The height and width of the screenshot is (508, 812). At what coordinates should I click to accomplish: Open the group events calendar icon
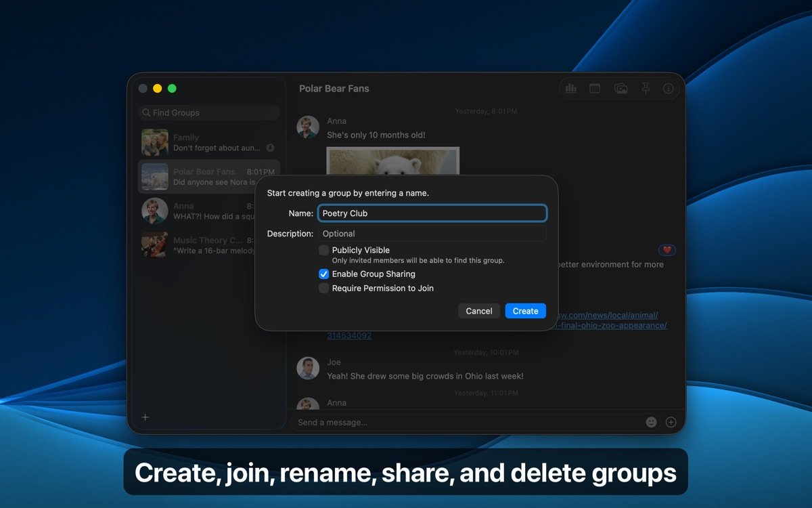595,88
